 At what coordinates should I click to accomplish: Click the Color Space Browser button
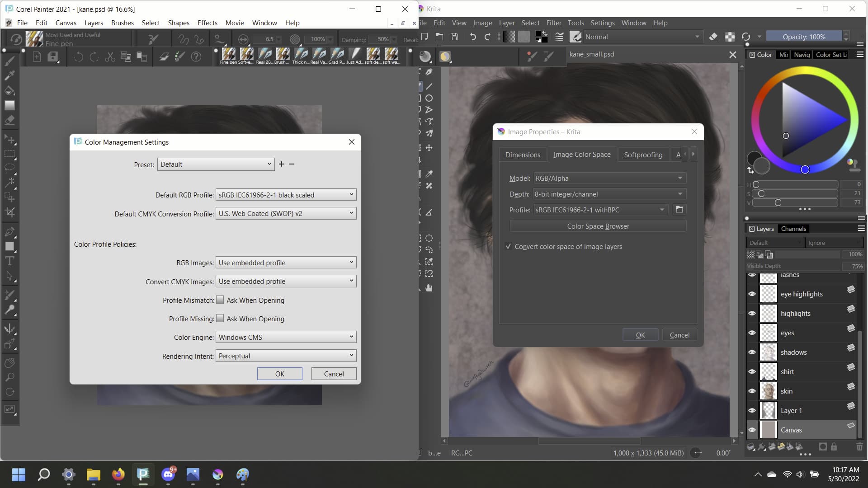(598, 226)
